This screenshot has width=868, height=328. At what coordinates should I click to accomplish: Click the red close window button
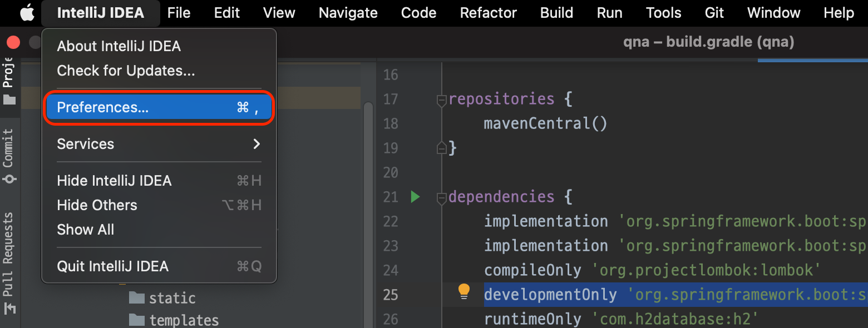[13, 42]
